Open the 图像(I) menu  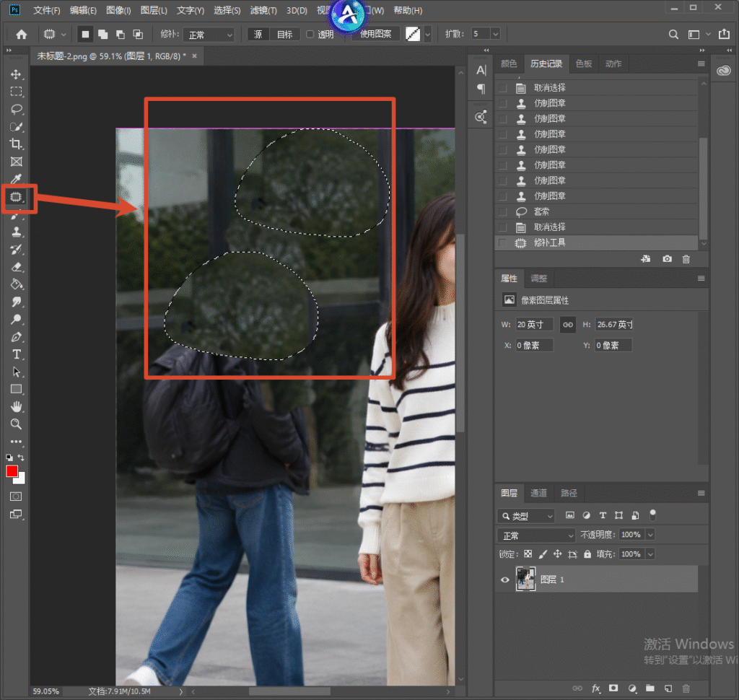(119, 10)
